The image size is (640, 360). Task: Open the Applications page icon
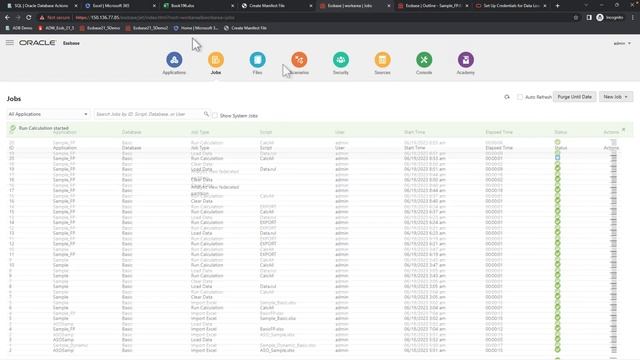click(x=174, y=60)
